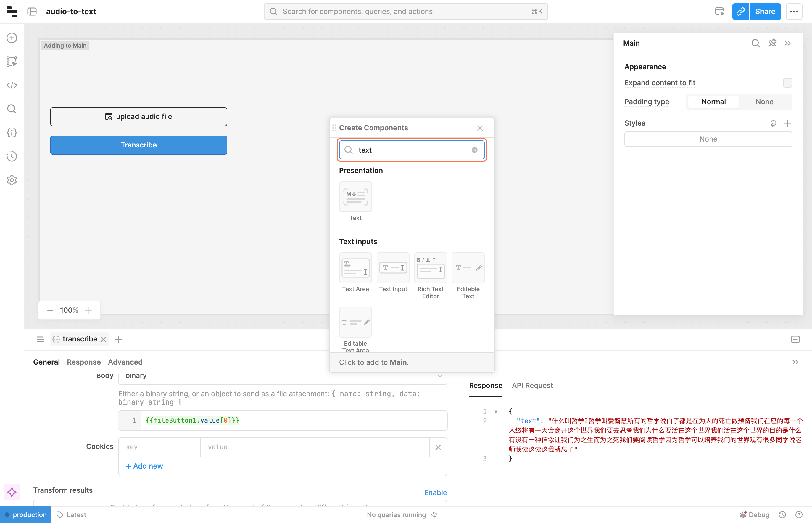Viewport: 812px width, 523px height.
Task: Open the code panel icon in left sidebar
Action: [12, 85]
